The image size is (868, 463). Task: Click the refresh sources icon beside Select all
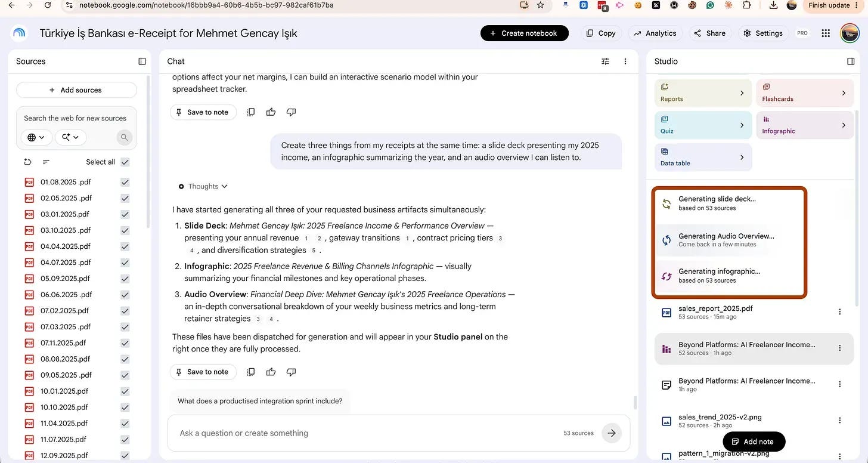pos(27,162)
